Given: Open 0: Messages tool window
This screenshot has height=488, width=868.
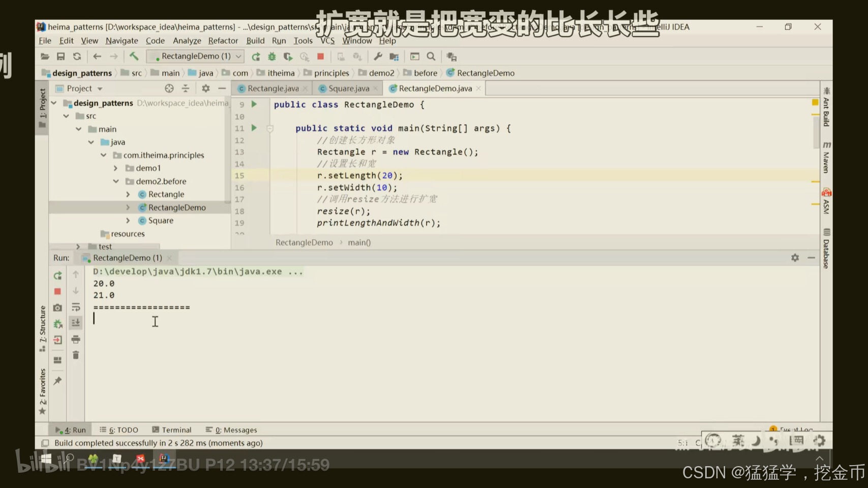Looking at the screenshot, I should click(231, 430).
